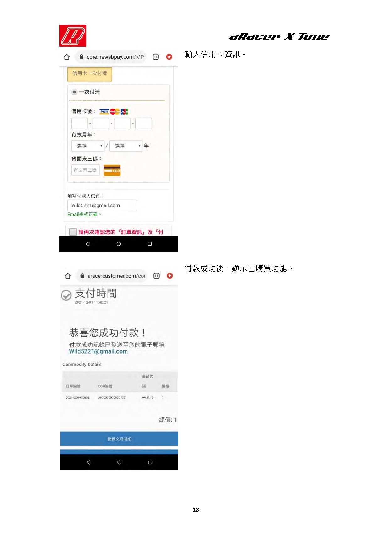Select the 一次付清 radio button
392x554 pixels.
point(74,92)
